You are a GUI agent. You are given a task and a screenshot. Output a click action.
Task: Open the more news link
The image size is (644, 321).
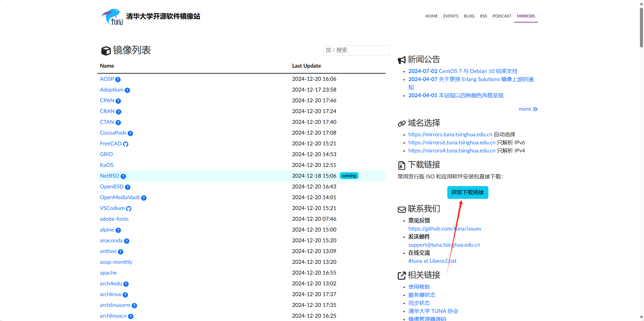528,109
